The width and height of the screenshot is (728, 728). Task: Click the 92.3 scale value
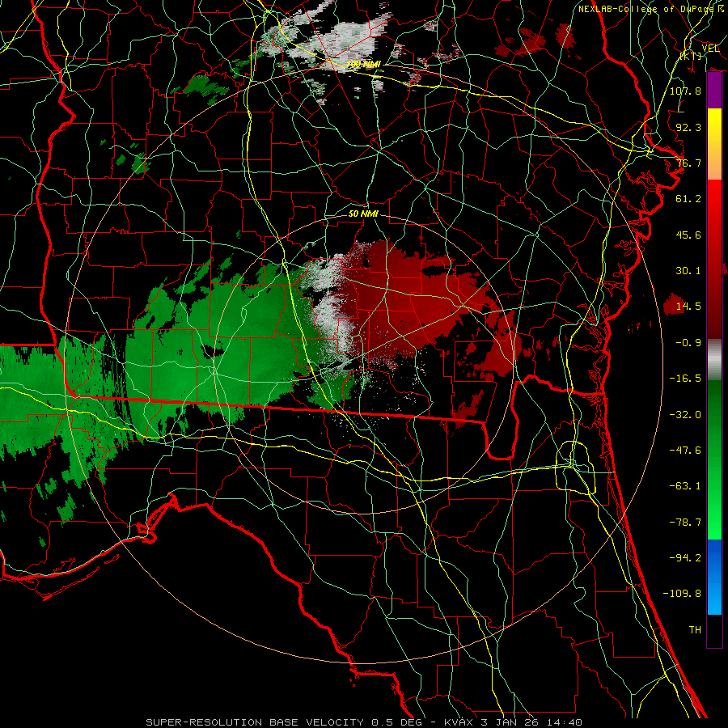688,127
